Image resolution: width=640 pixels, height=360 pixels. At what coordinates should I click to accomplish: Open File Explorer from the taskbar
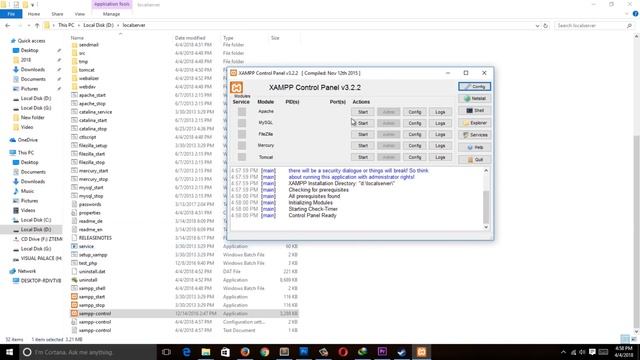[206, 352]
